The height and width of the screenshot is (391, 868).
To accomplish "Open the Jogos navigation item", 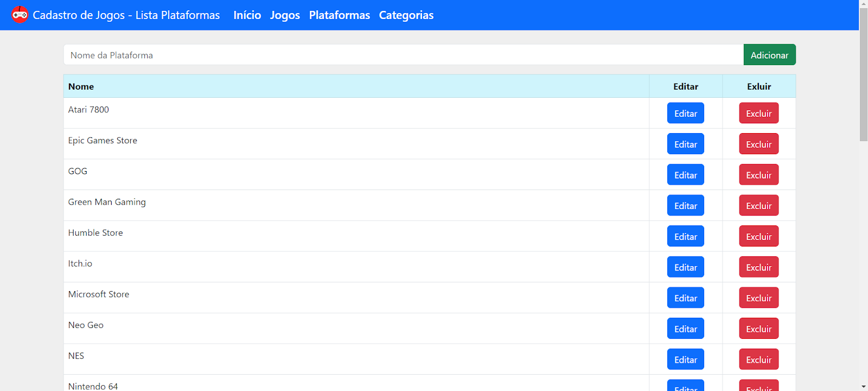I will point(285,15).
